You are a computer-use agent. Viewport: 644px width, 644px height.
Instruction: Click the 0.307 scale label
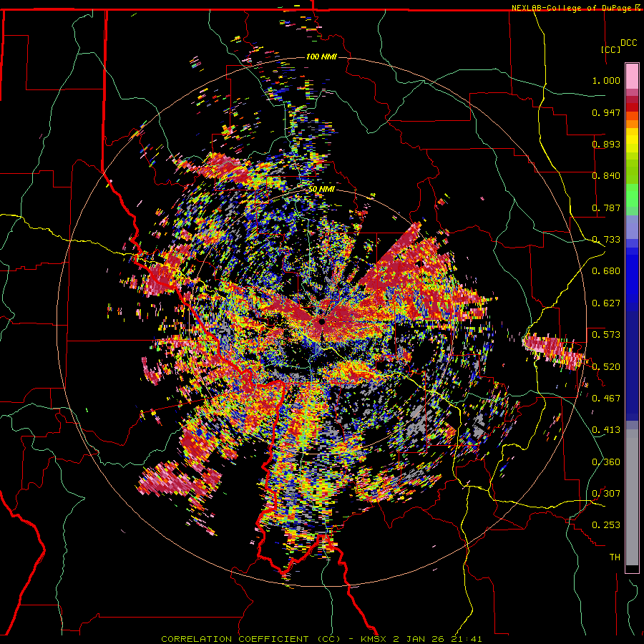606,494
